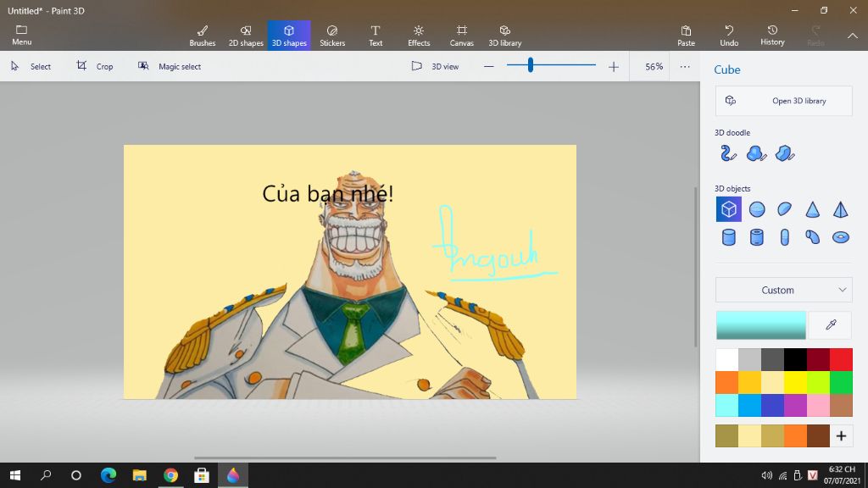
Task: Click the zoom slider handle
Action: [x=531, y=65]
